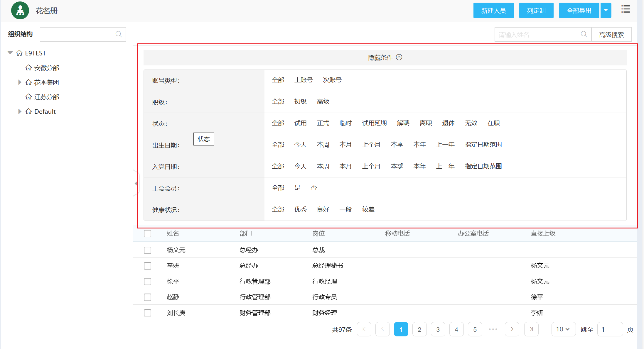This screenshot has width=644, height=349.
Task: Filter 工会会员 by 是
Action: [297, 188]
